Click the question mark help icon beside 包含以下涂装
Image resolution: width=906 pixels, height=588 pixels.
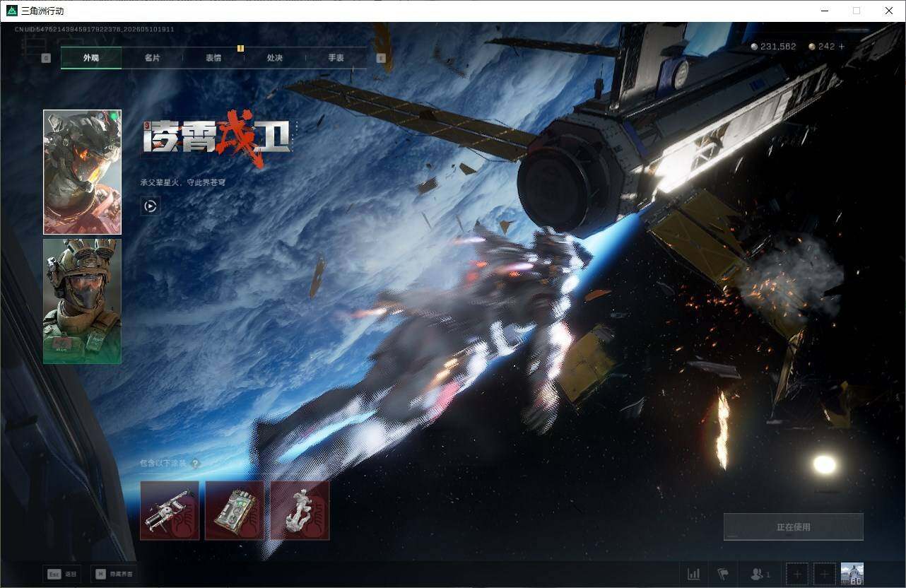195,464
